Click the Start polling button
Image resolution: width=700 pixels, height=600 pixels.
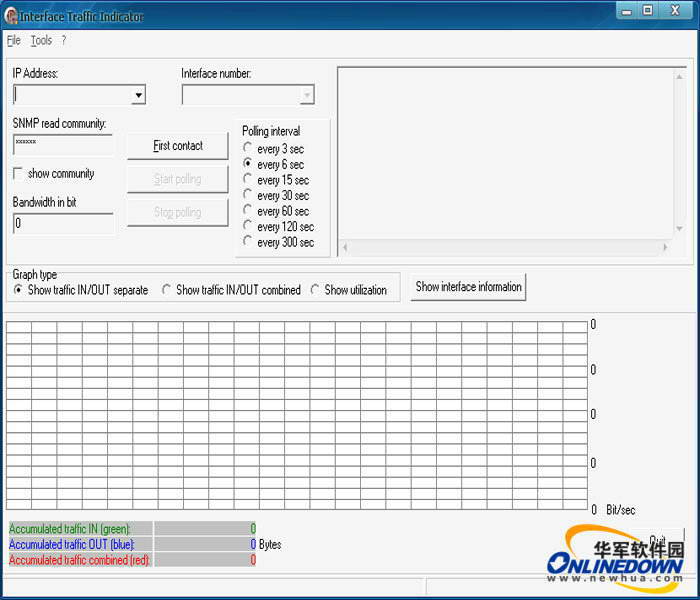[178, 179]
